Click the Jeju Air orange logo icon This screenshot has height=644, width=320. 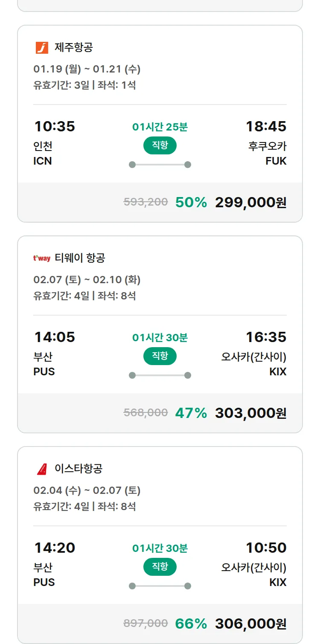tap(42, 47)
